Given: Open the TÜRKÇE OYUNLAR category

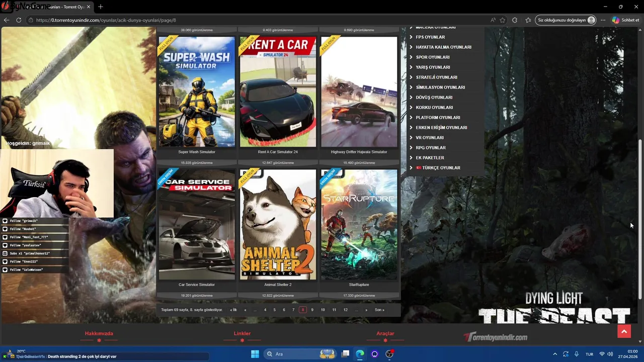Looking at the screenshot, I should 438,168.
